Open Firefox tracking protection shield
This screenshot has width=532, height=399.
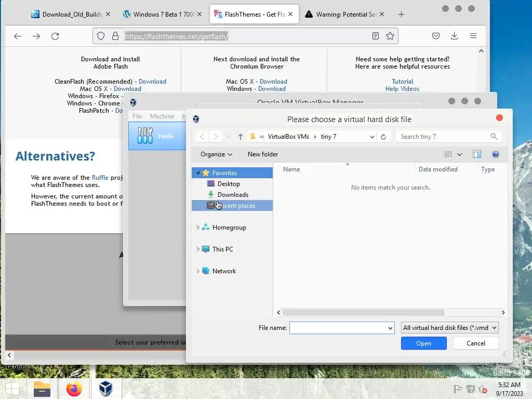(x=101, y=36)
